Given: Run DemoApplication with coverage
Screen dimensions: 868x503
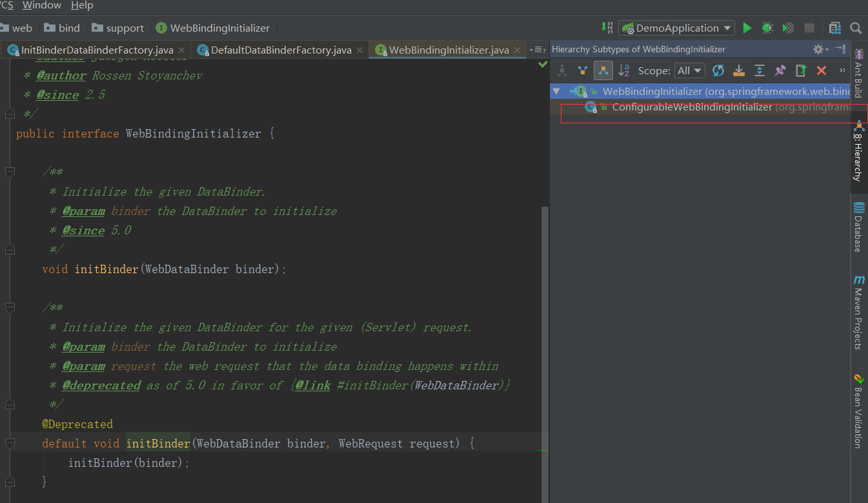Looking at the screenshot, I should click(788, 28).
